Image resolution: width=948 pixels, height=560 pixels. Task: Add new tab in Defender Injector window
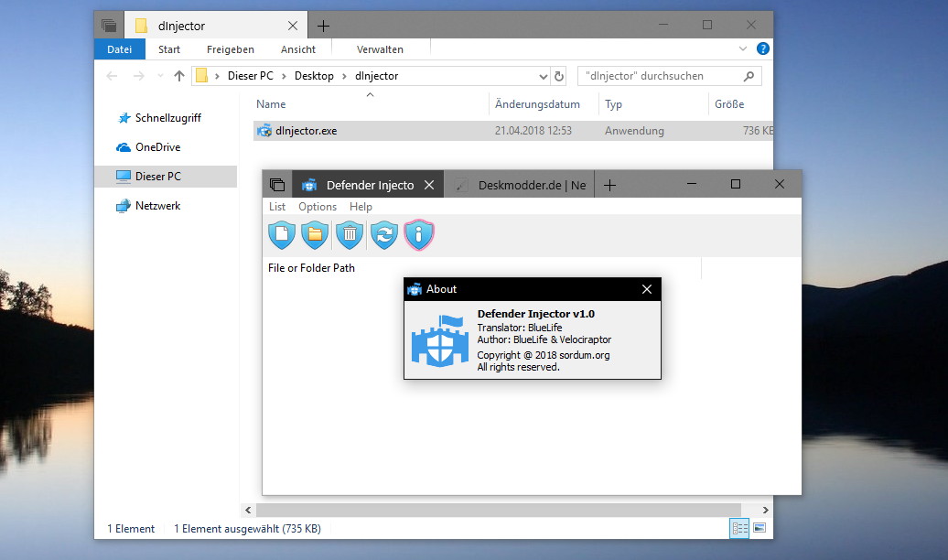(610, 185)
